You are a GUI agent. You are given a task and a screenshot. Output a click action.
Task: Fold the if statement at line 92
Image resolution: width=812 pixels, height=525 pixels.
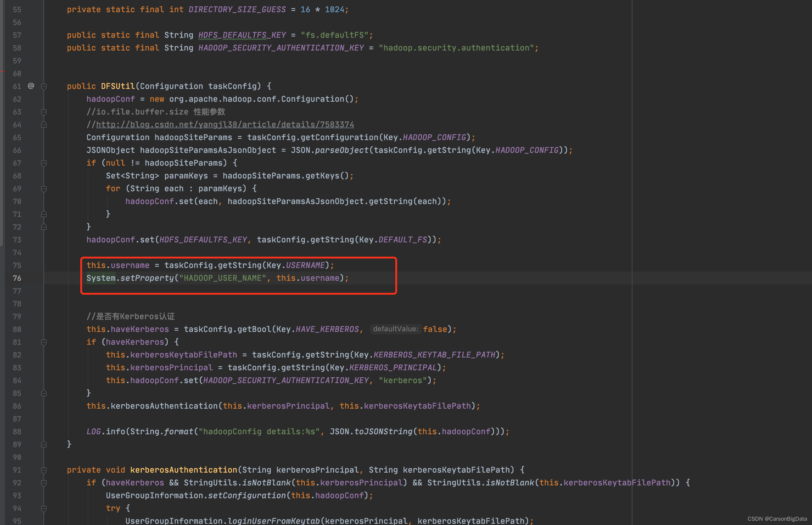[44, 483]
